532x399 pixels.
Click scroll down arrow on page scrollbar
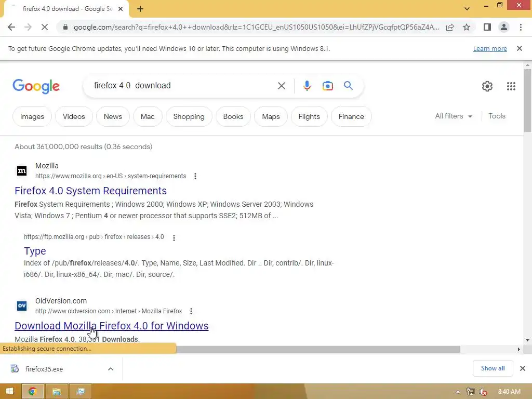527,340
